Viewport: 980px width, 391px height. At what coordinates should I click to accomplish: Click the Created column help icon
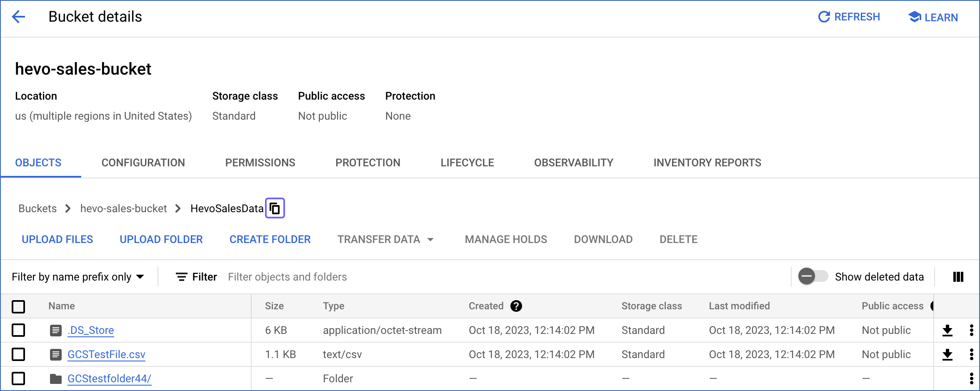[516, 306]
